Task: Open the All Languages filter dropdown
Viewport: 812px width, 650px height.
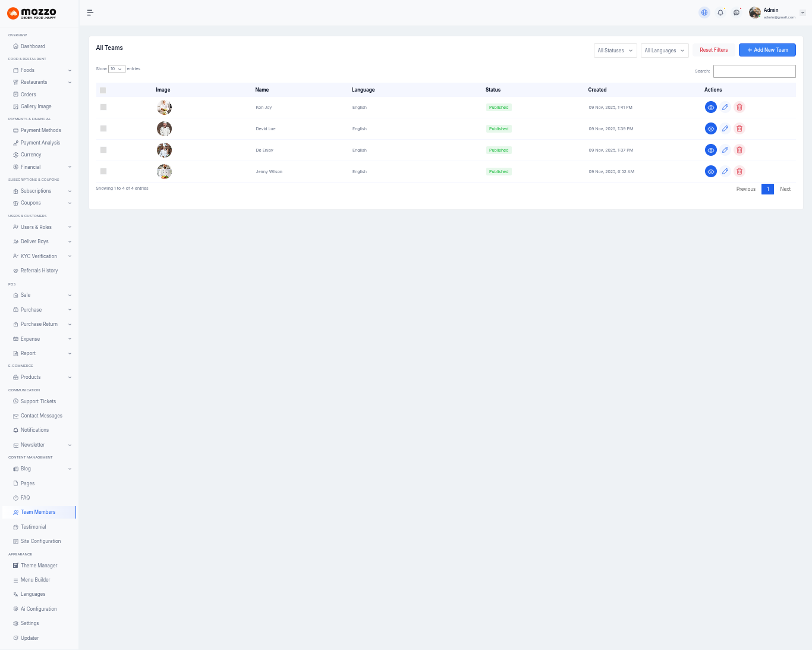Action: click(664, 51)
